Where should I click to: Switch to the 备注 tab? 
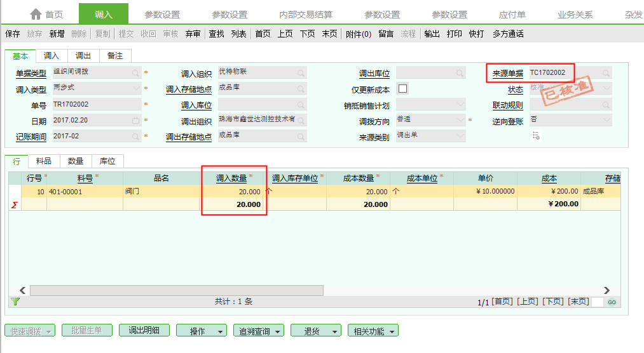pos(114,56)
